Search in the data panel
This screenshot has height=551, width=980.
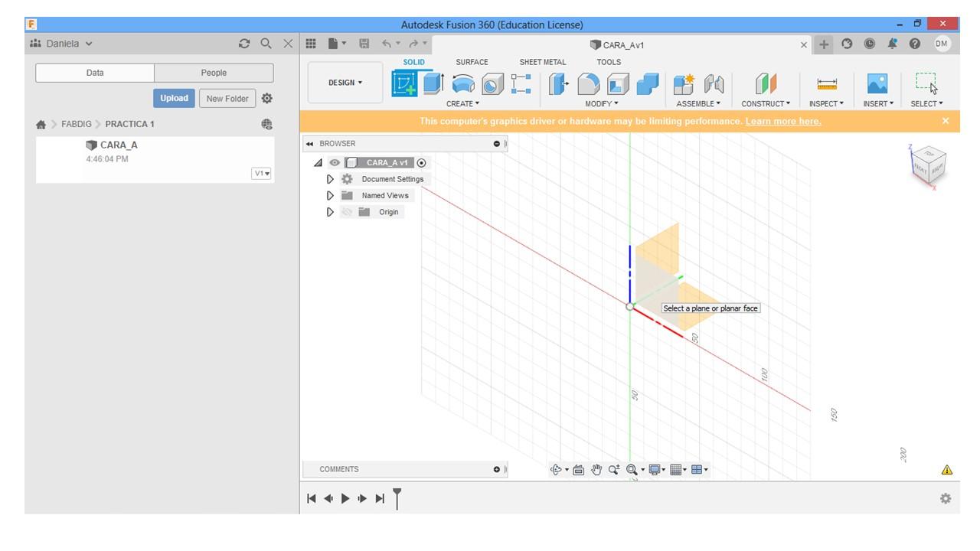266,44
